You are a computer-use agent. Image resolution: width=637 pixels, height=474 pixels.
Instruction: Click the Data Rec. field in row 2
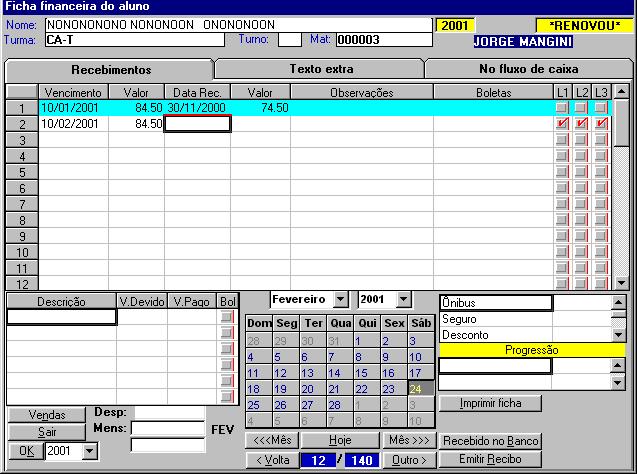point(197,124)
